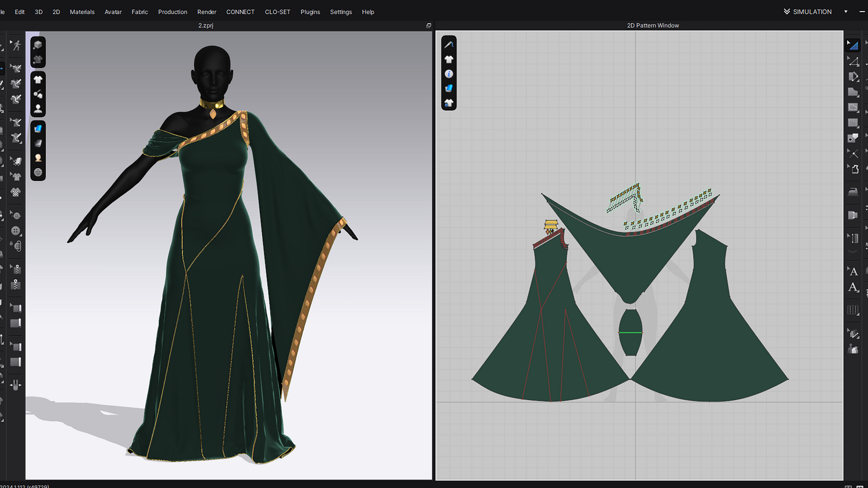
Task: Open the 2D menu
Action: tap(56, 12)
